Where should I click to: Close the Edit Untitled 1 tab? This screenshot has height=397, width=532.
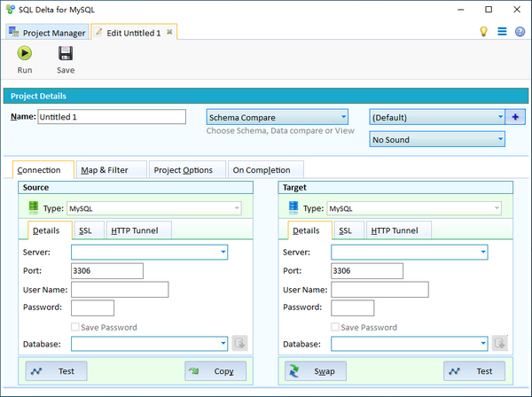pos(169,32)
